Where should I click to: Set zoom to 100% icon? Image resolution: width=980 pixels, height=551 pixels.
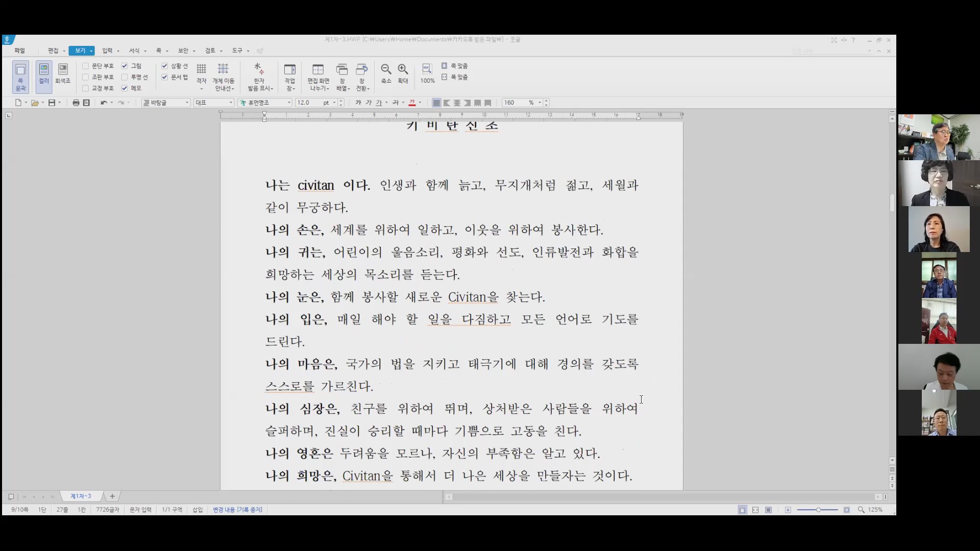tap(427, 74)
